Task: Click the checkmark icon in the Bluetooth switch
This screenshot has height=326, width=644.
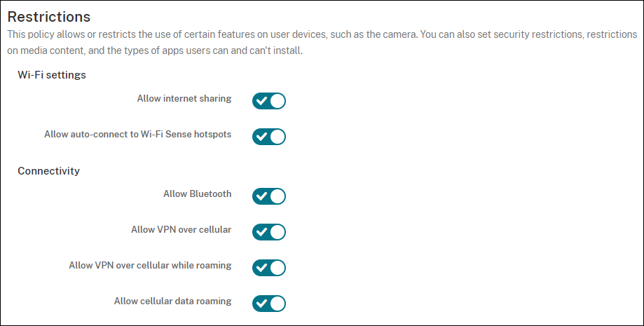Action: tap(261, 196)
